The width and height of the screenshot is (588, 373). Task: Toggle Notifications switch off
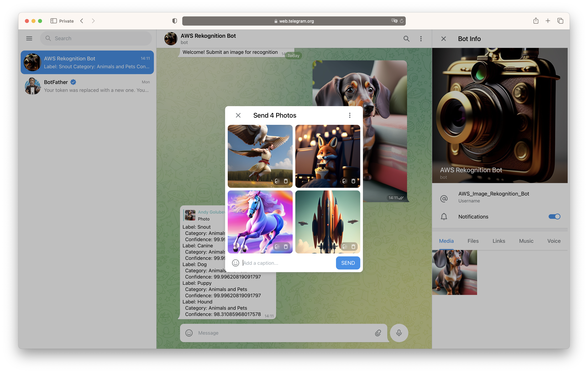(554, 217)
